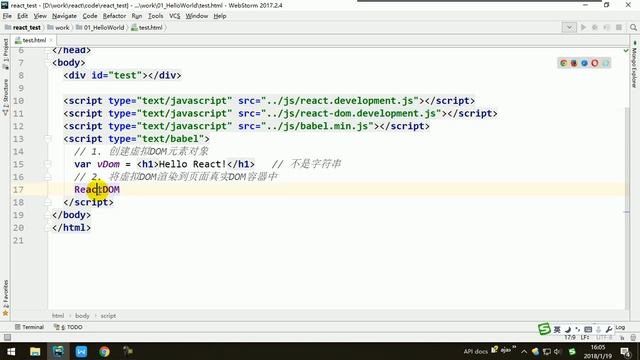Image resolution: width=640 pixels, height=360 pixels.
Task: Place cursor in ReactDOM on line 17
Action: pyautogui.click(x=97, y=189)
